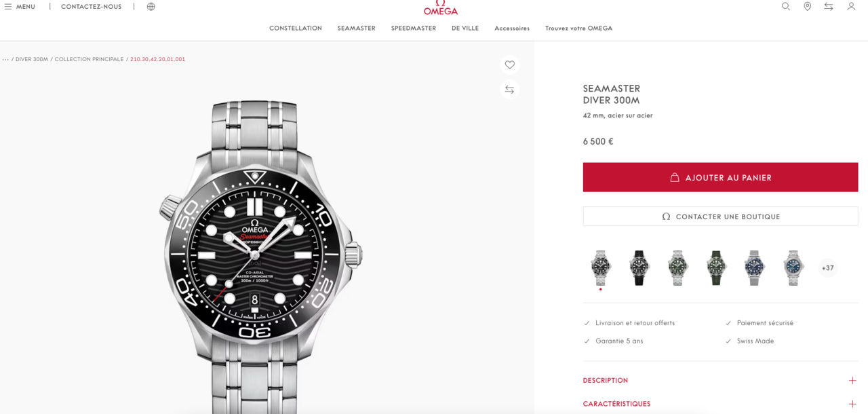Image resolution: width=868 pixels, height=414 pixels.
Task: Open the CONTACTEZ-NOUS link
Action: click(92, 7)
